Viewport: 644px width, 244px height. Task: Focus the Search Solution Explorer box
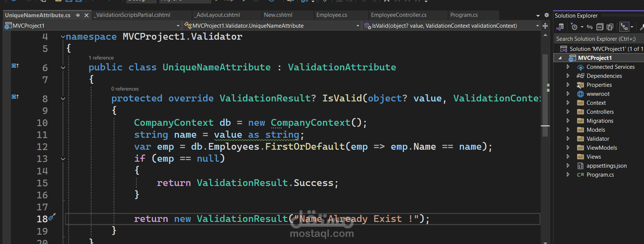tap(598, 39)
